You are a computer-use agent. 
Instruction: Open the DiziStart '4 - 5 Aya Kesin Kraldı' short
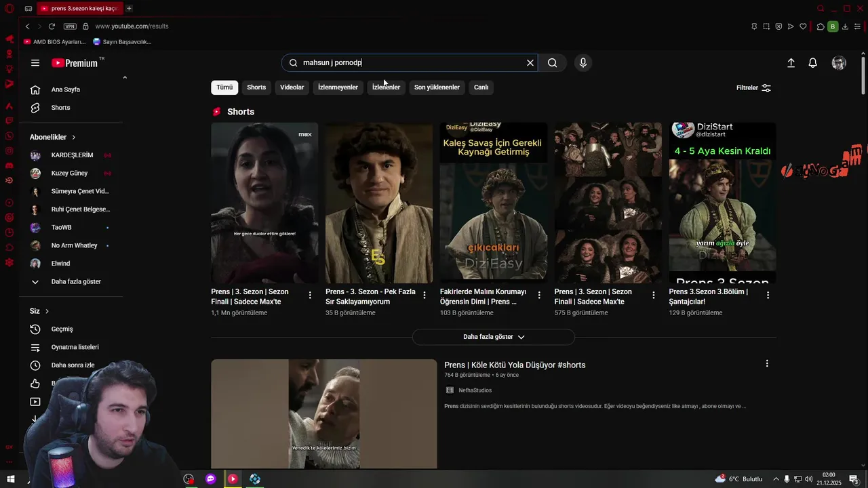tap(722, 203)
